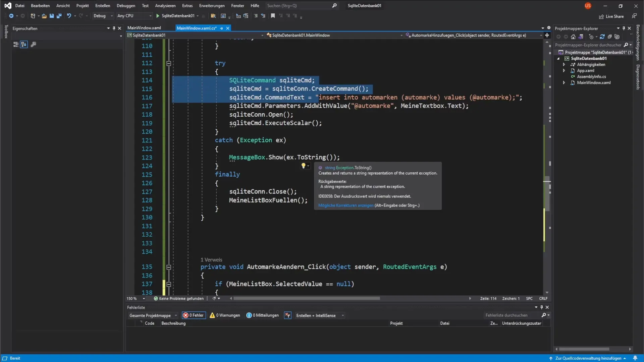Save the file with the single disk icon
The image size is (644, 362).
pyautogui.click(x=52, y=16)
